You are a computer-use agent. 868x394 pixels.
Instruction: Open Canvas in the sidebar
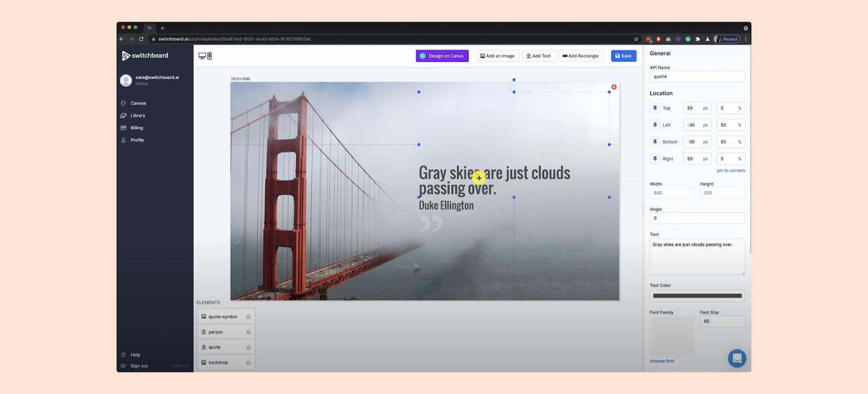(138, 103)
